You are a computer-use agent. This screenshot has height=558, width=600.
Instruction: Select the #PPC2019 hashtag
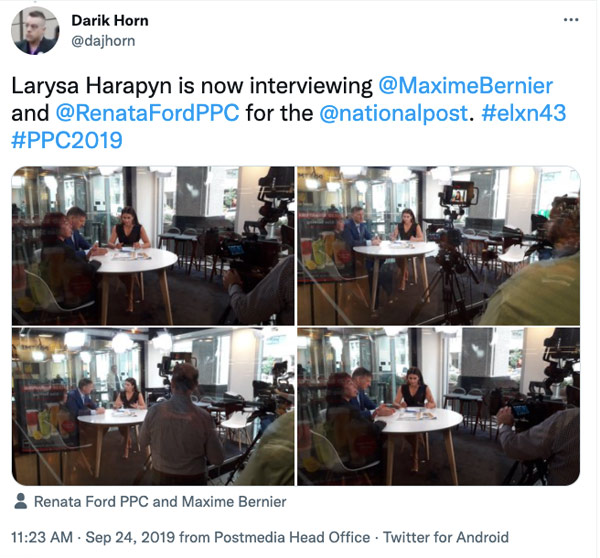[x=67, y=140]
